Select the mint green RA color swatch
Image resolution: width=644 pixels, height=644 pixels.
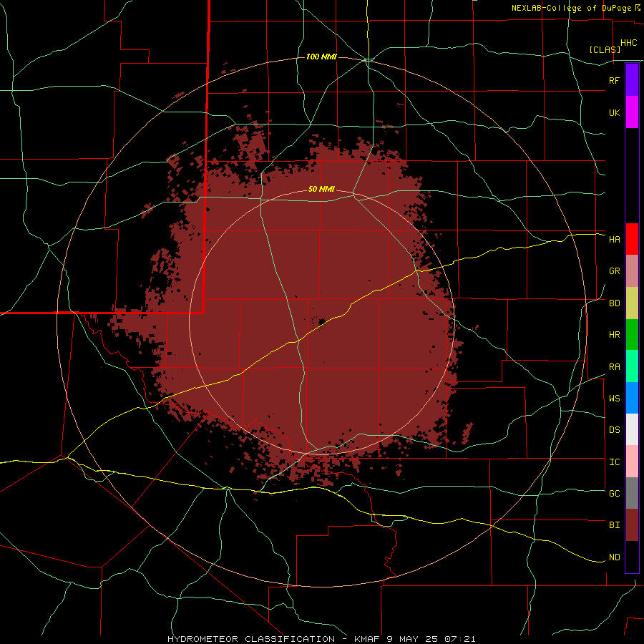click(632, 366)
